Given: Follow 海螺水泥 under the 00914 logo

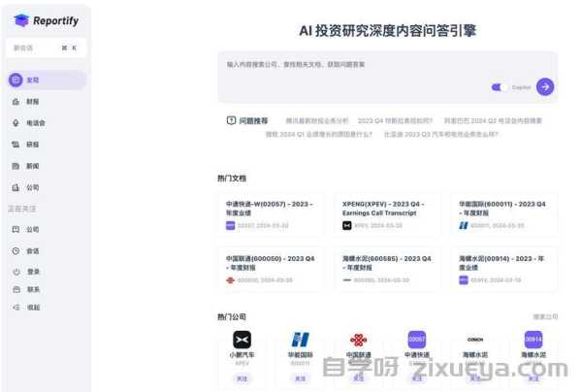Looking at the screenshot, I should 533,378.
